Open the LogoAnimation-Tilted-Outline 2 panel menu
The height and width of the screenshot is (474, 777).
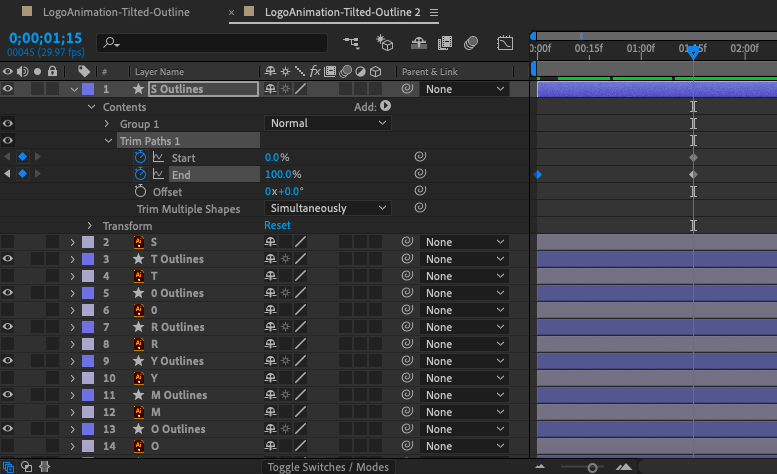tap(432, 13)
